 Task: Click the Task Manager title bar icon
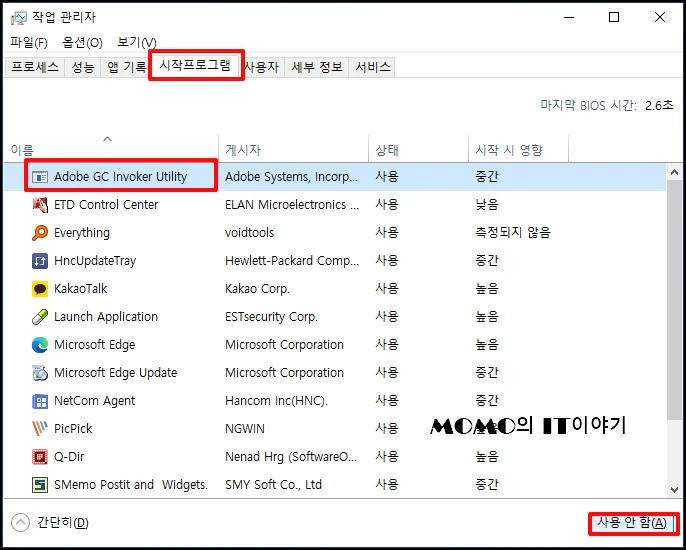pyautogui.click(x=19, y=18)
